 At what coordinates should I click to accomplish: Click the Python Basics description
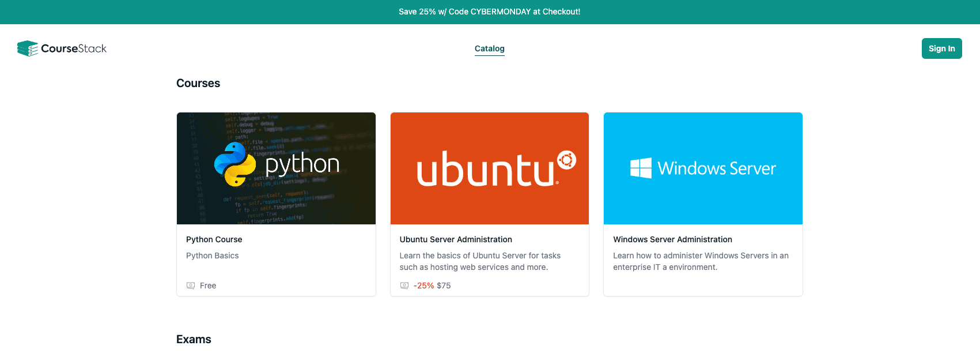pos(212,256)
